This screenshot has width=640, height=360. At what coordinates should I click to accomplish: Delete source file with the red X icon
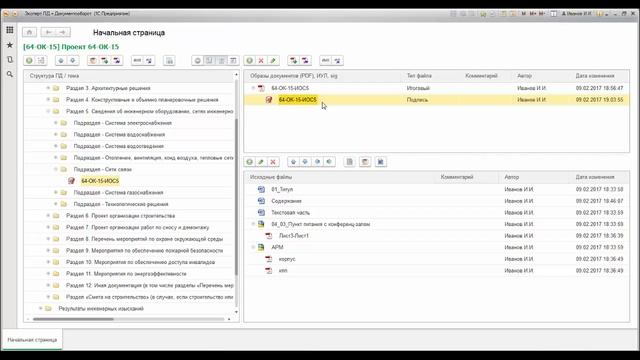pos(273,162)
